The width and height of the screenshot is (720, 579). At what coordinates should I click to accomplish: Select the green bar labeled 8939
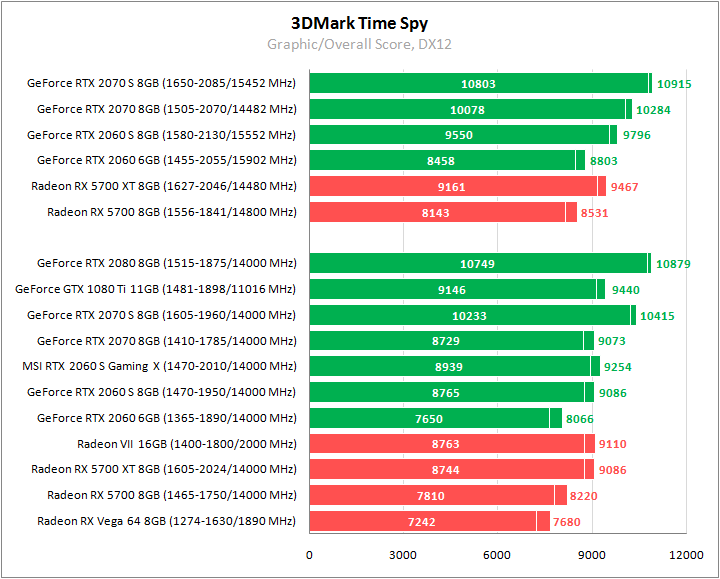point(450,366)
